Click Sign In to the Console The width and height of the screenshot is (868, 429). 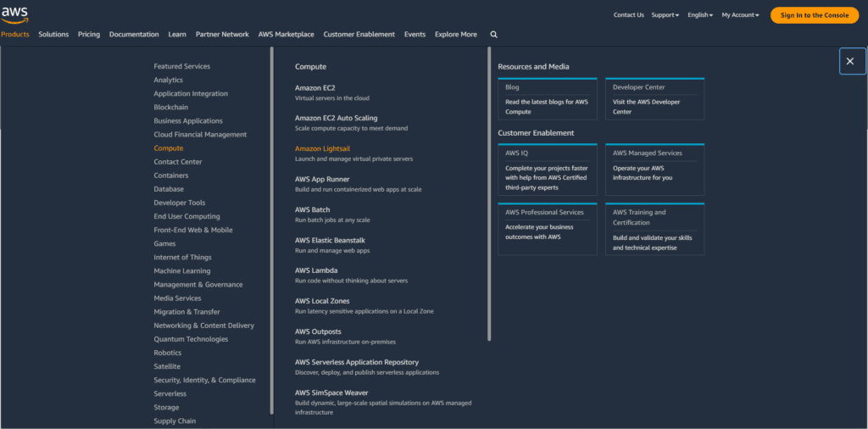[815, 15]
